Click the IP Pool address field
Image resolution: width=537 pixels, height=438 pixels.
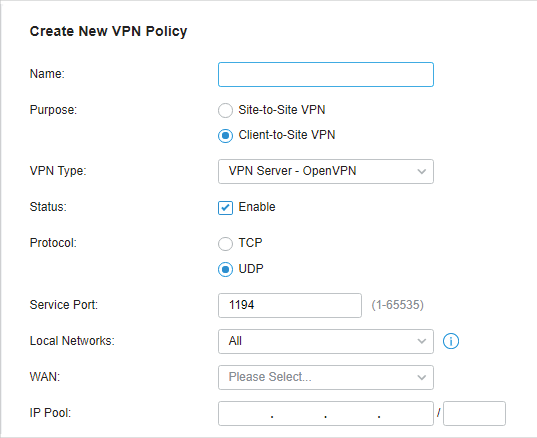point(326,413)
